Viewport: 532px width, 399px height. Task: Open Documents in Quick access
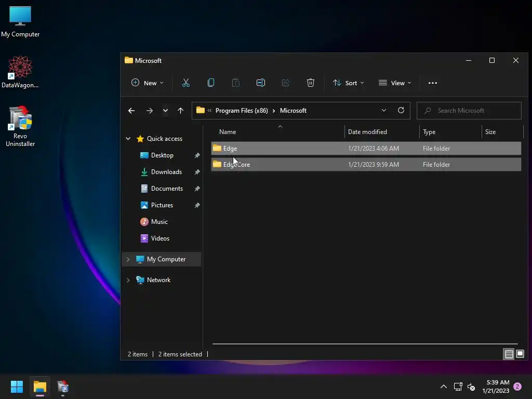pos(167,188)
